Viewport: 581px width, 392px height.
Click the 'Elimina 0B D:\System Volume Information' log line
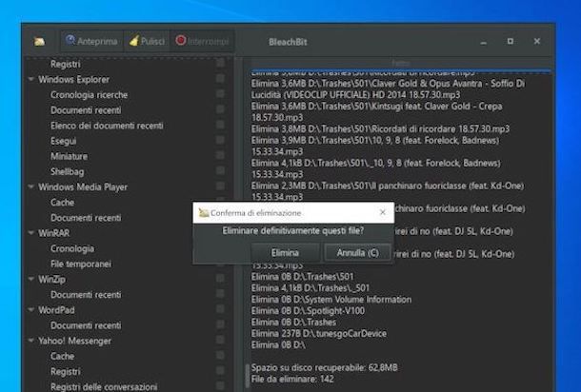pyautogui.click(x=331, y=299)
